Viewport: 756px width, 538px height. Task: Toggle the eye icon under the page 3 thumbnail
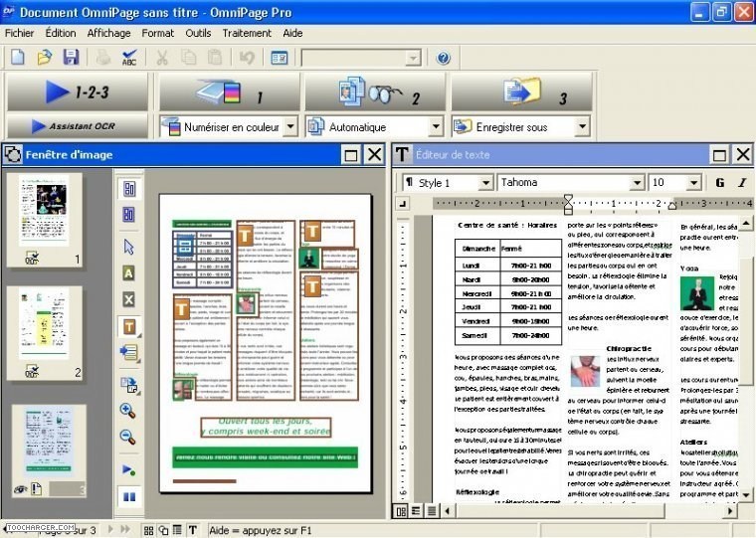(x=20, y=489)
